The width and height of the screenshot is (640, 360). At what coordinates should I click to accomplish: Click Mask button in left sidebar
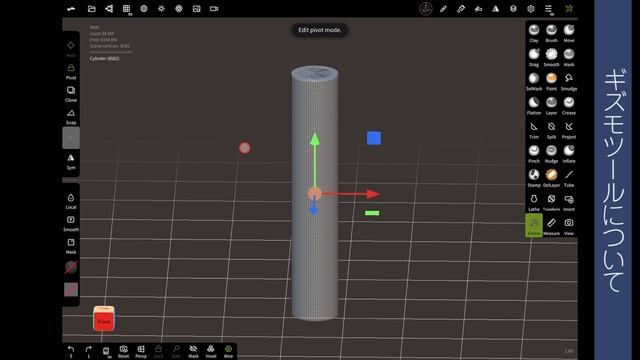(71, 246)
